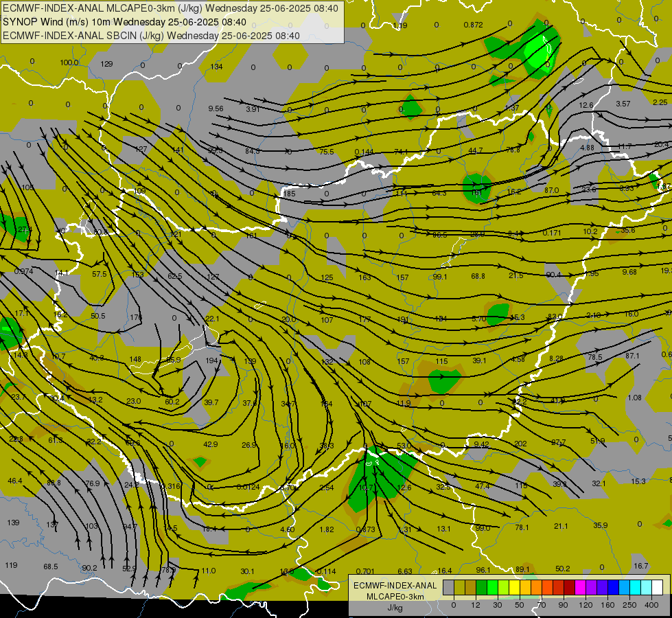Click the map value '3.91'

point(253,109)
